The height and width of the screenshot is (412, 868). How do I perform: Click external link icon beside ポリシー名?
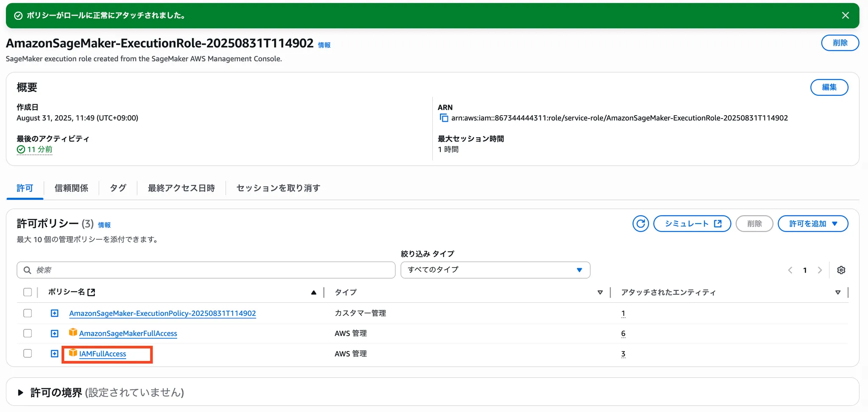(91, 292)
